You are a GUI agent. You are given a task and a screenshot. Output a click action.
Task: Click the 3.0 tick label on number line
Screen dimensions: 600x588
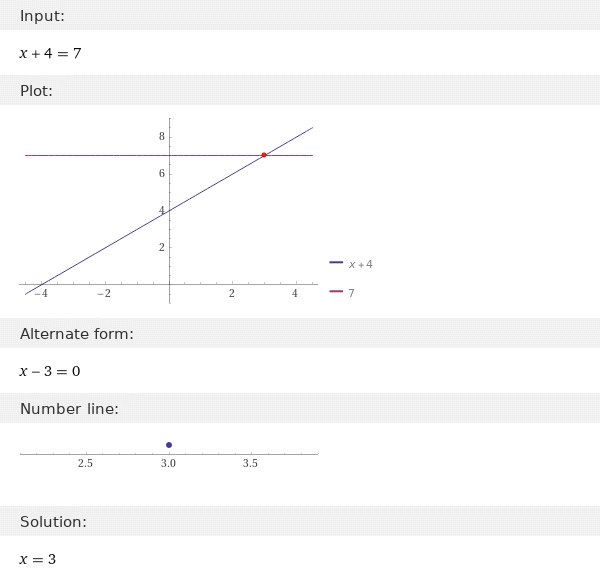pos(168,464)
